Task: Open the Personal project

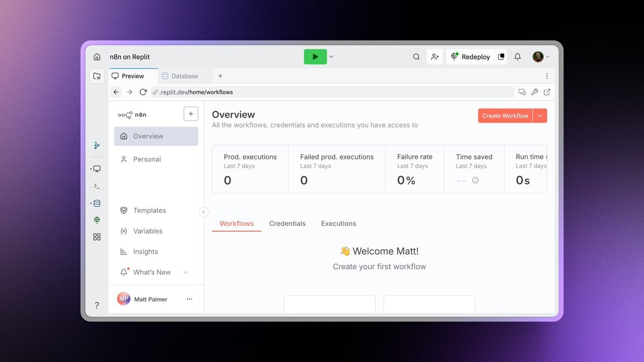Action: (x=156, y=159)
